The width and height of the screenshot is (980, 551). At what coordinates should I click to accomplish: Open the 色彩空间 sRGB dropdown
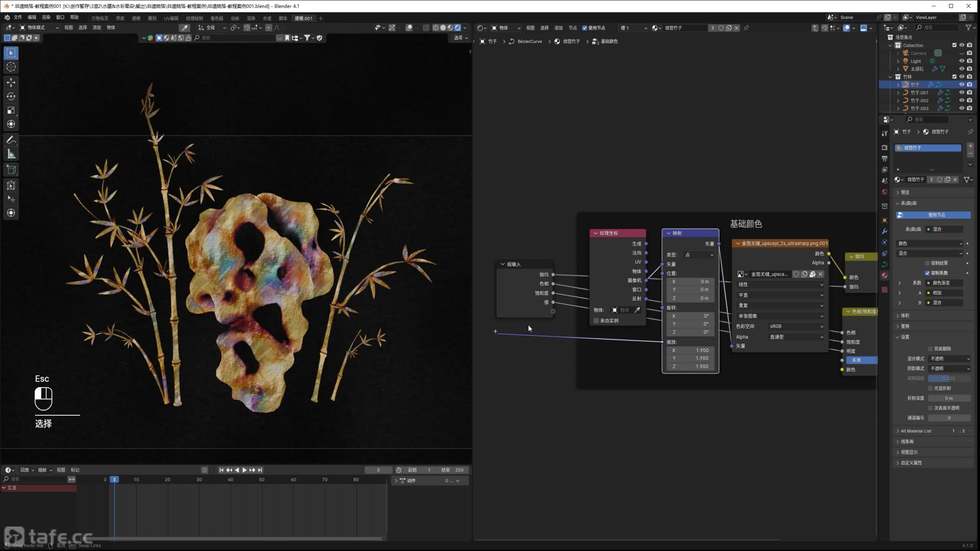click(x=796, y=326)
